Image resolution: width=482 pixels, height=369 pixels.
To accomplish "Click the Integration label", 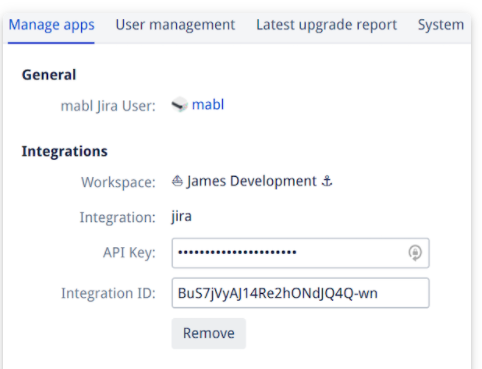I will point(118,217).
